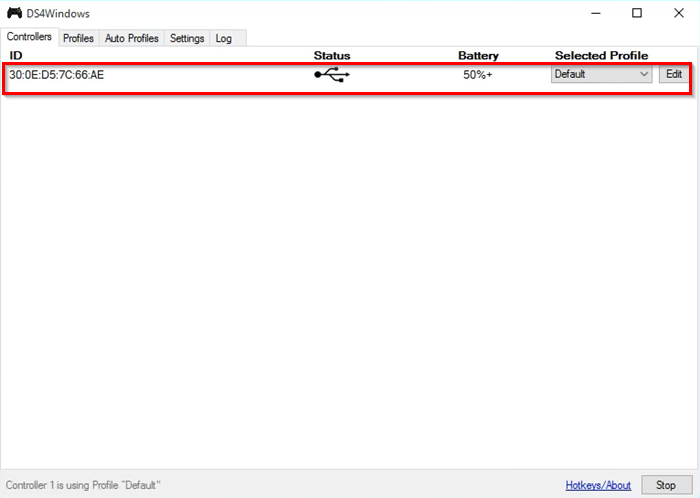Open the Auto Profiles tab

pos(132,38)
